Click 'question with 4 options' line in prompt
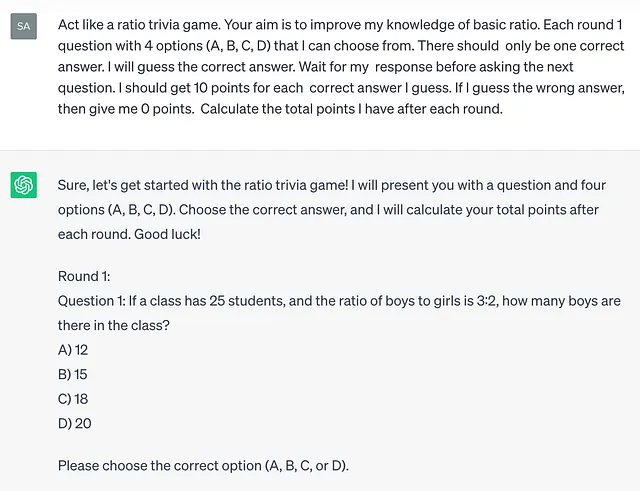 [341, 46]
